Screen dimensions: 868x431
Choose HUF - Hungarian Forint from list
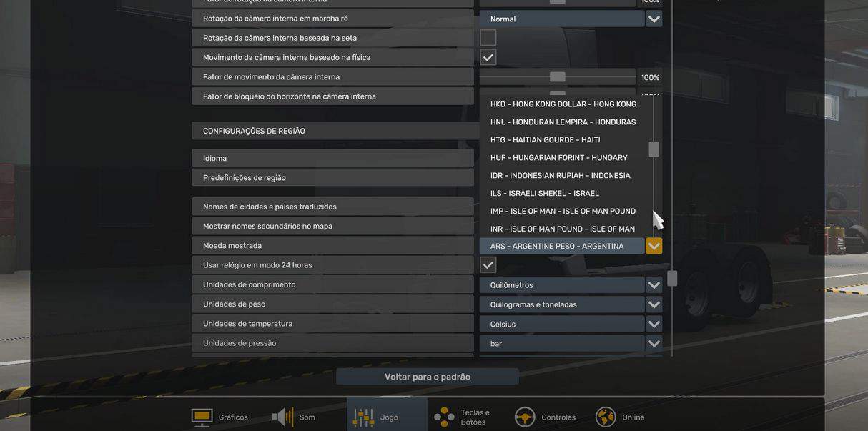(558, 158)
